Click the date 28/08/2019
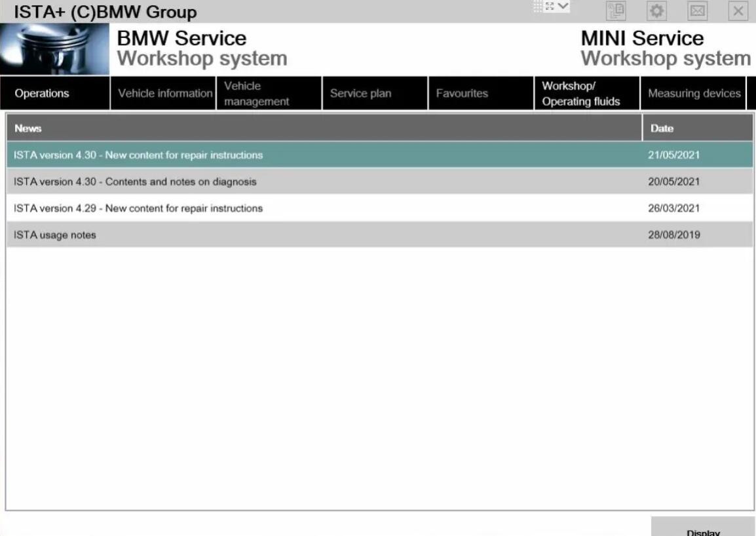Image resolution: width=756 pixels, height=536 pixels. [x=673, y=235]
